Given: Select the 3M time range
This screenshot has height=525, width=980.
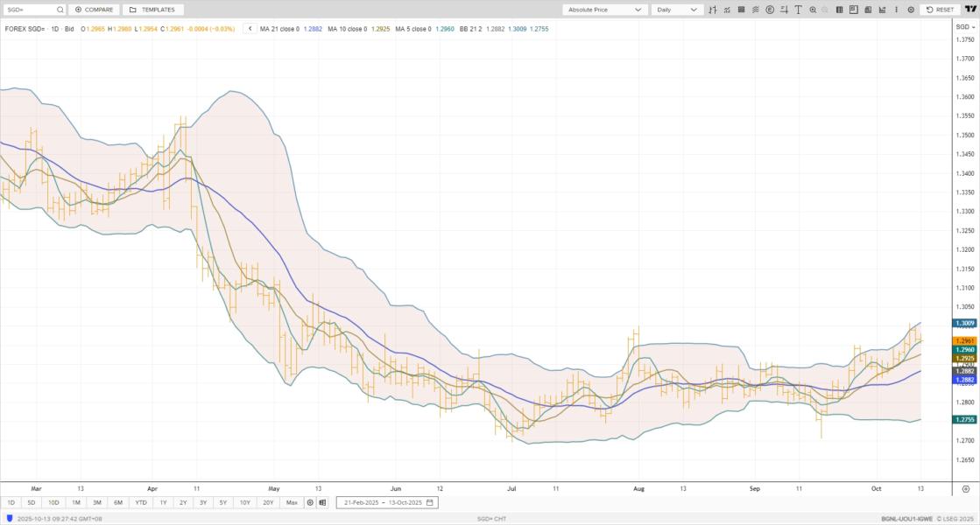Looking at the screenshot, I should pos(97,502).
